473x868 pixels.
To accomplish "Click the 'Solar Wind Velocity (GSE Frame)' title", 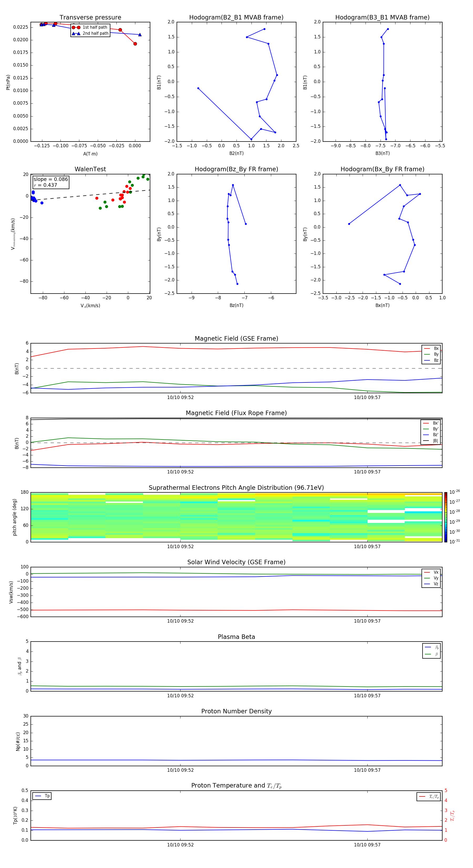I will (x=236, y=562).
